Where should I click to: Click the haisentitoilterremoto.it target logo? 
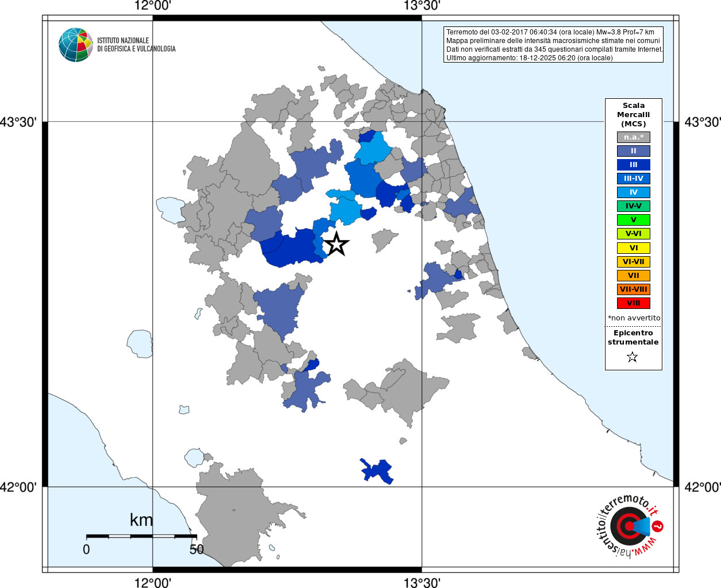pos(629,526)
